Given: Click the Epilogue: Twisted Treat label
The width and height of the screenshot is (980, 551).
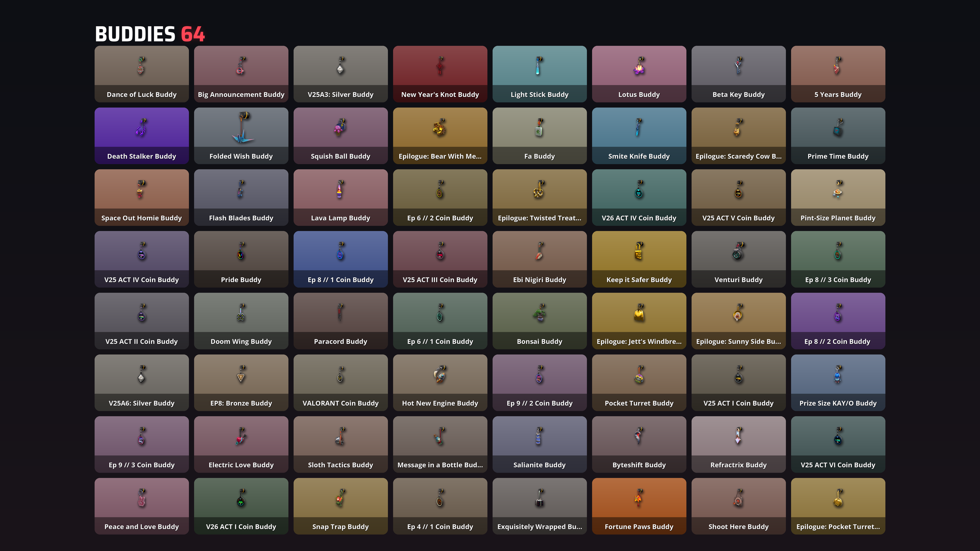Looking at the screenshot, I should (539, 218).
